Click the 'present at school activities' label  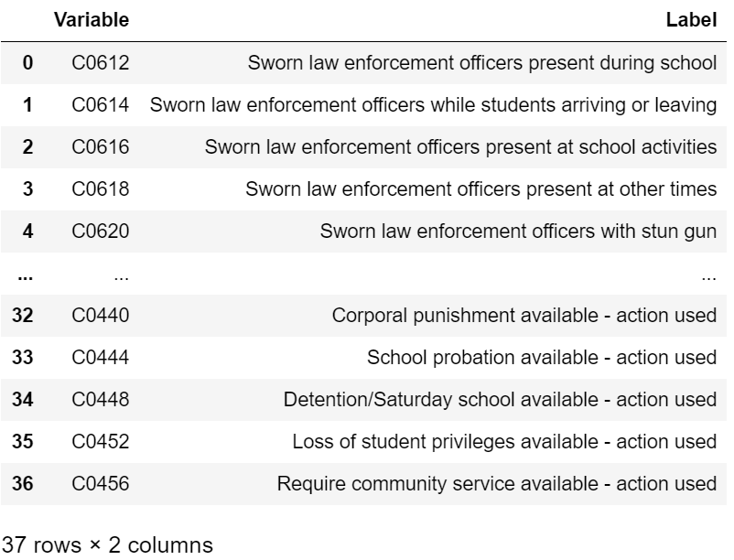460,146
